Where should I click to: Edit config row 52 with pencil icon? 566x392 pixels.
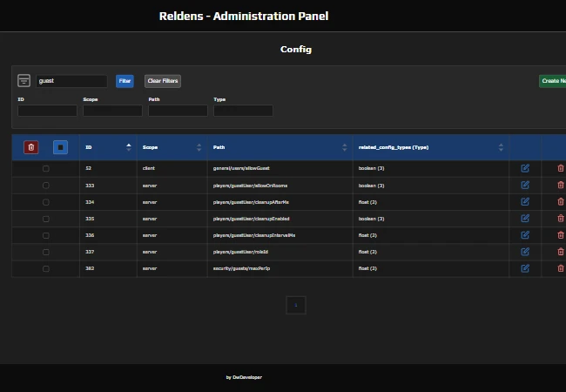[525, 168]
